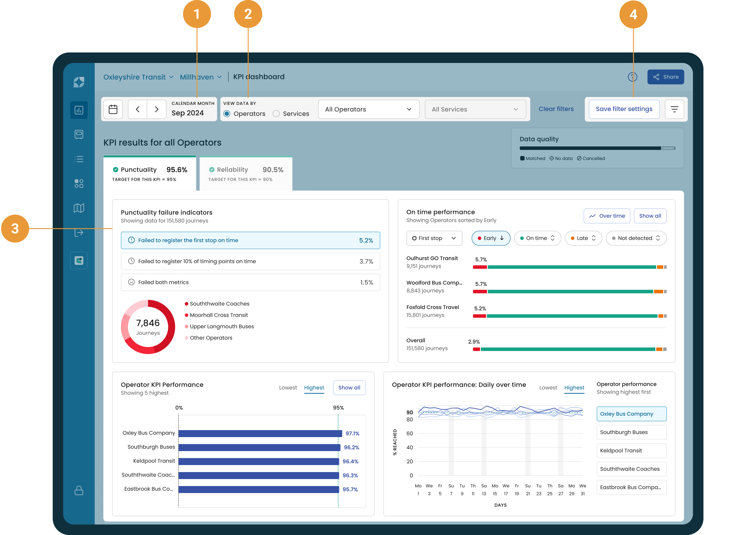Screen dimensions: 756x535
Task: Open the map view from the sidebar
Action: [x=79, y=208]
